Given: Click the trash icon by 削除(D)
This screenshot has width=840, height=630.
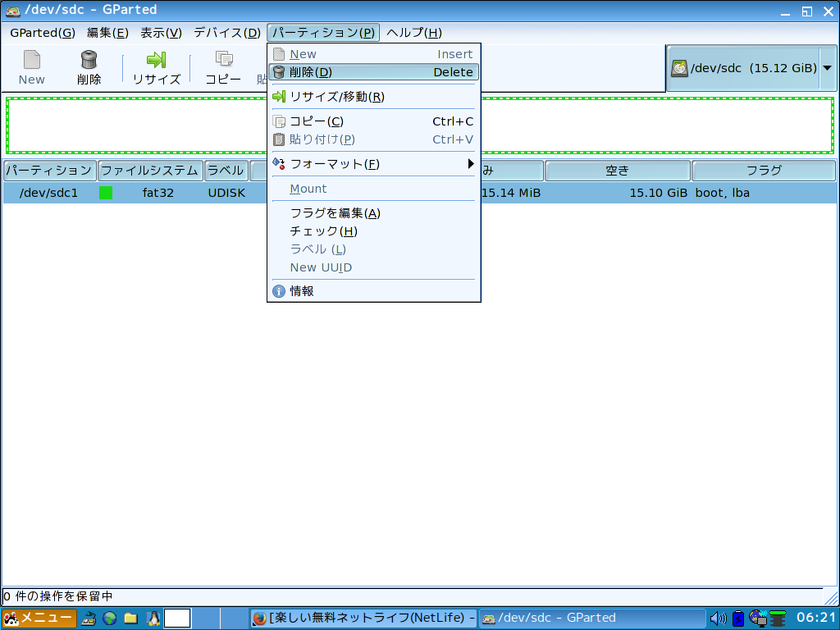Looking at the screenshot, I should (279, 72).
